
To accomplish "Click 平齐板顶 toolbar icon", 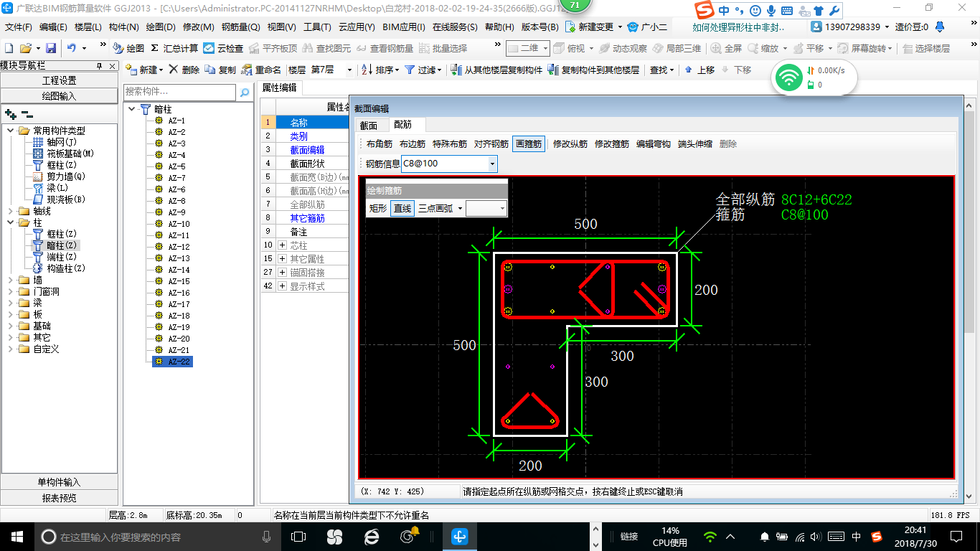I will (x=273, y=48).
